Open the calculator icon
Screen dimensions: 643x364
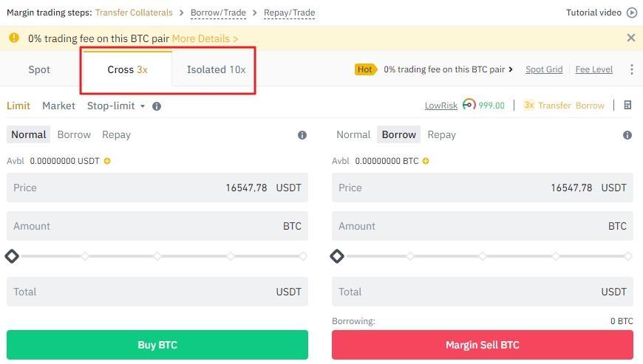point(627,106)
